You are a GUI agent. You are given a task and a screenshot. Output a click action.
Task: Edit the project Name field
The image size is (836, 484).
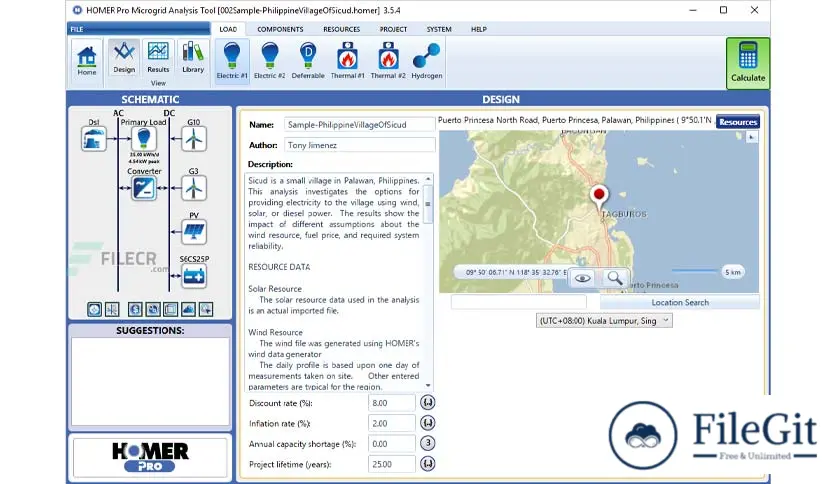point(359,125)
